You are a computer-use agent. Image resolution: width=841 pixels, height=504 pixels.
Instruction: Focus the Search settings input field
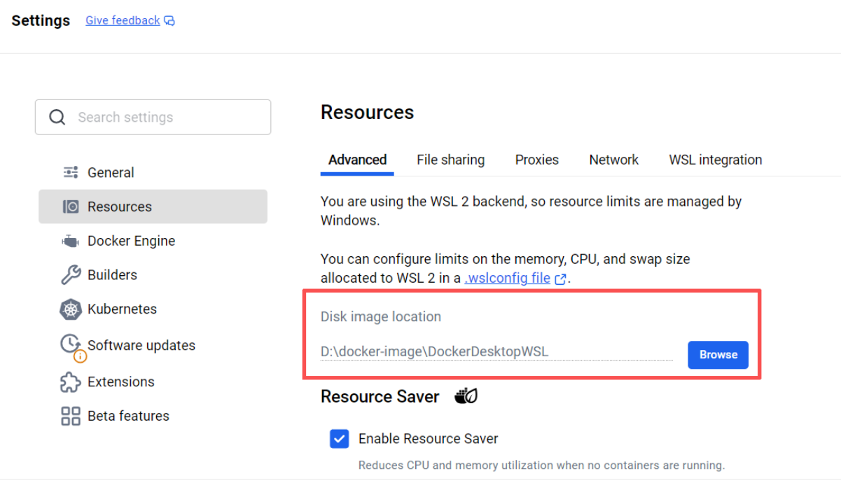click(168, 117)
